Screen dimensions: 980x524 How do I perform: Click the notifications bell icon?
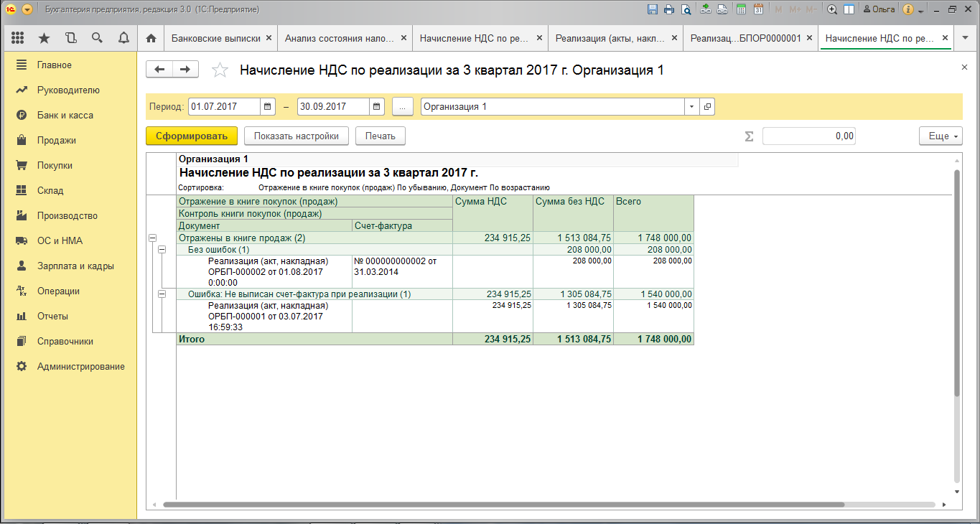coord(123,38)
